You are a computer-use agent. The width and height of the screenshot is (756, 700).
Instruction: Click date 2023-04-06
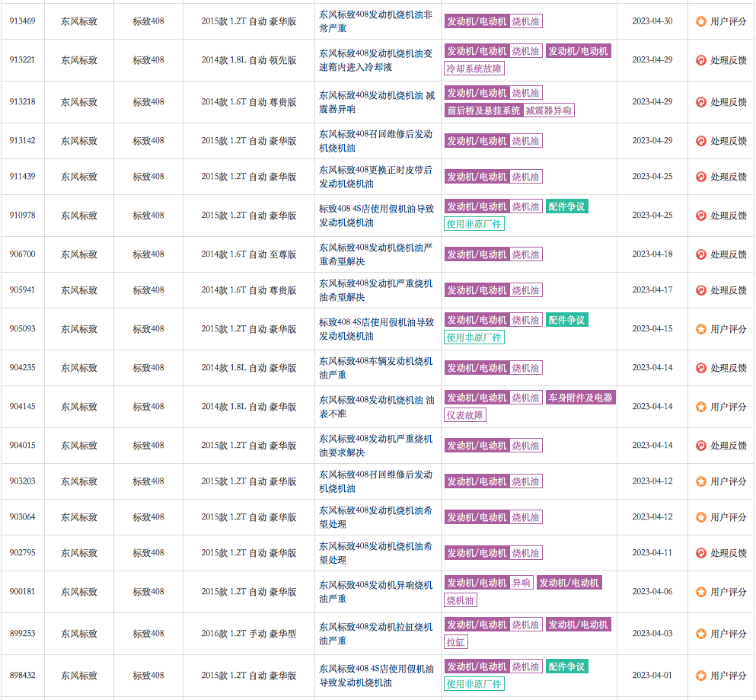point(652,592)
